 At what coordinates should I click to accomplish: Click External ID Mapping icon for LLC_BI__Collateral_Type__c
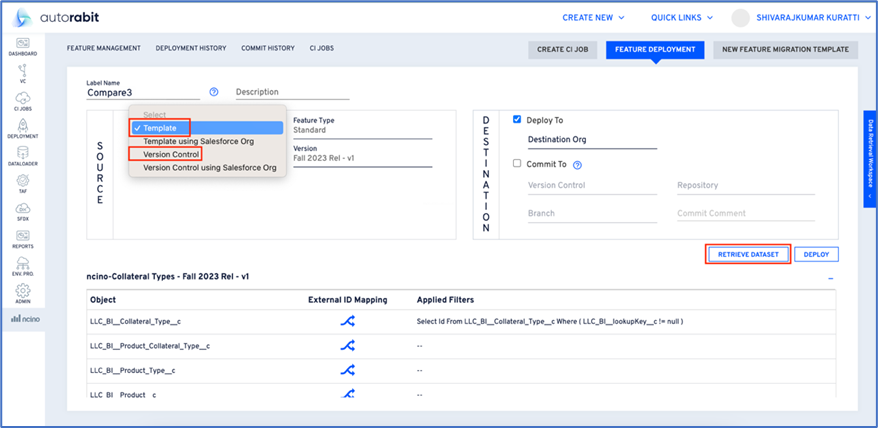pyautogui.click(x=348, y=321)
